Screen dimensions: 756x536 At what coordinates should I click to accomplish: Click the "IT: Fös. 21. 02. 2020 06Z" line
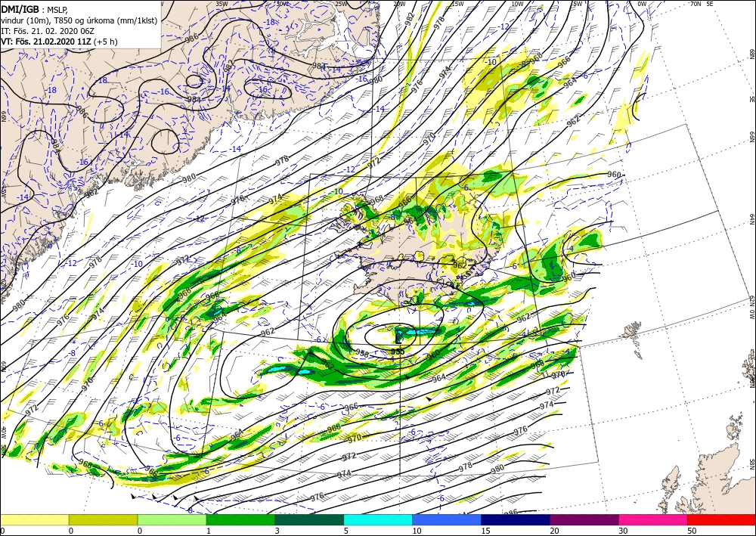(49, 31)
